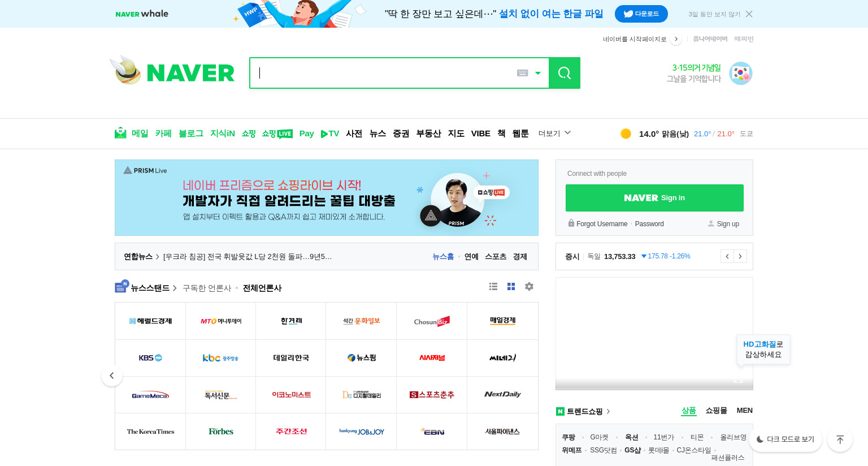The image size is (868, 466).
Task: Open the on-screen keyboard icon in search box
Action: 523,73
